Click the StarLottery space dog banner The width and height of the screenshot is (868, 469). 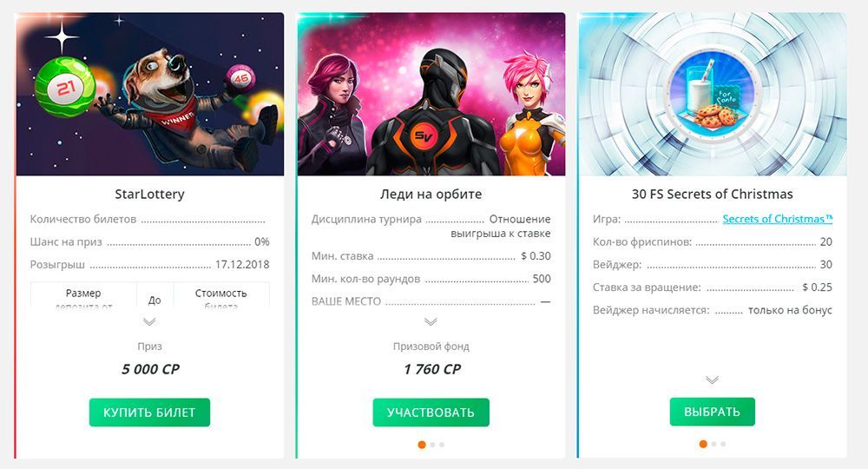pos(150,94)
